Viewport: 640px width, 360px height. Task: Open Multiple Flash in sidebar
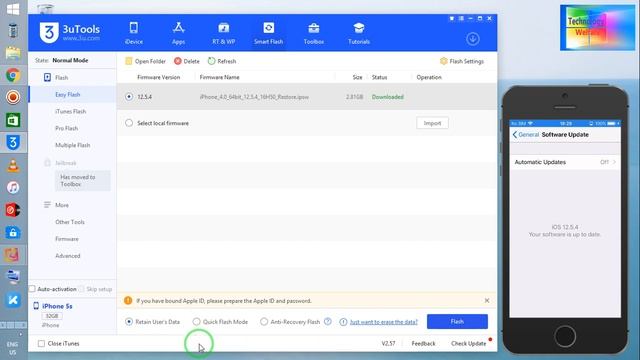click(x=73, y=145)
